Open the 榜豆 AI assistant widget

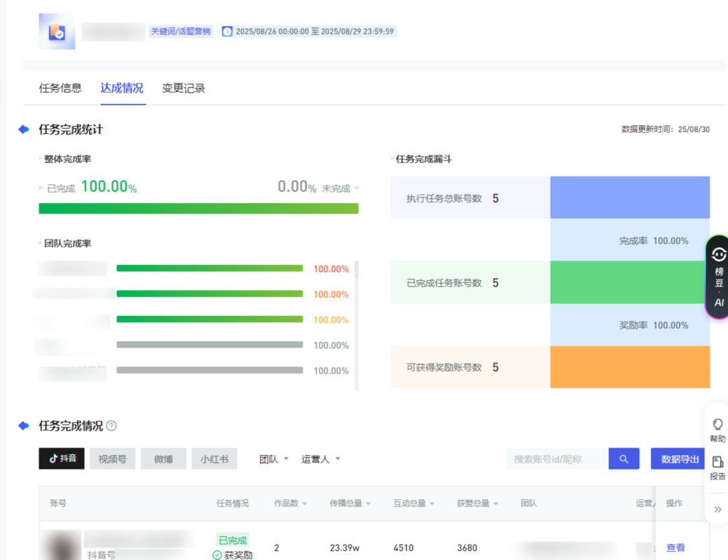719,277
